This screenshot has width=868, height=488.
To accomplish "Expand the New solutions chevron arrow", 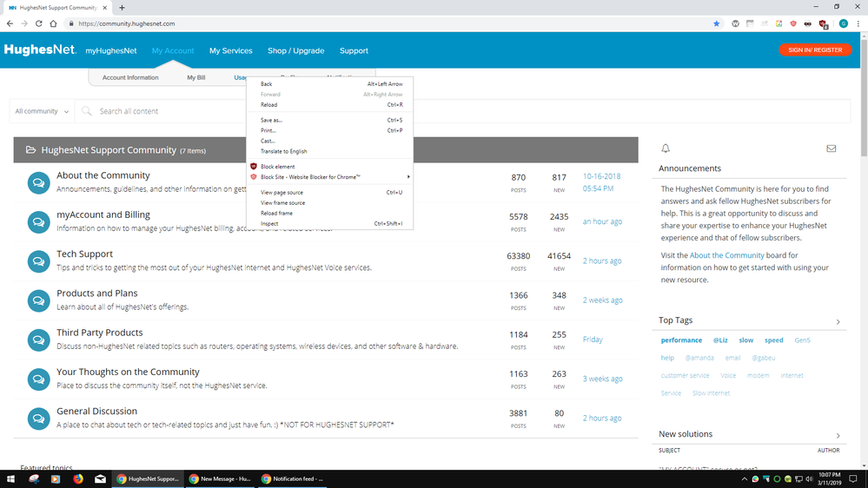I will click(838, 435).
